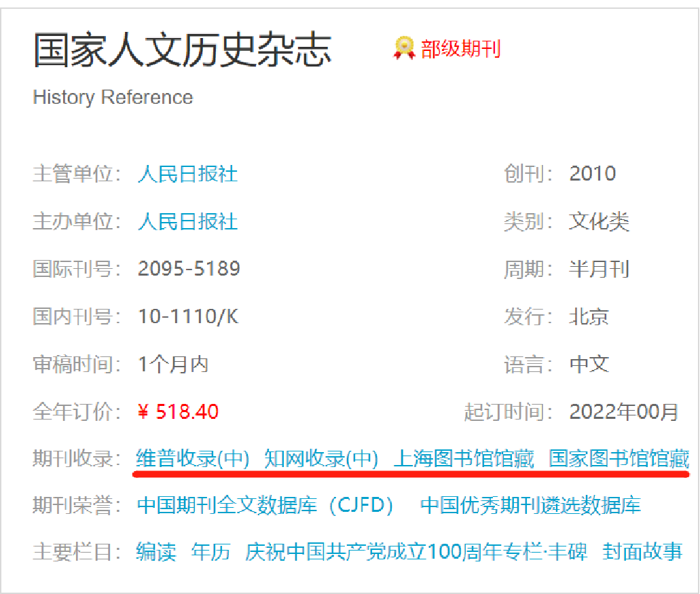This screenshot has height=594, width=700.
Task: Open the 维普收录(中) link
Action: (x=192, y=459)
